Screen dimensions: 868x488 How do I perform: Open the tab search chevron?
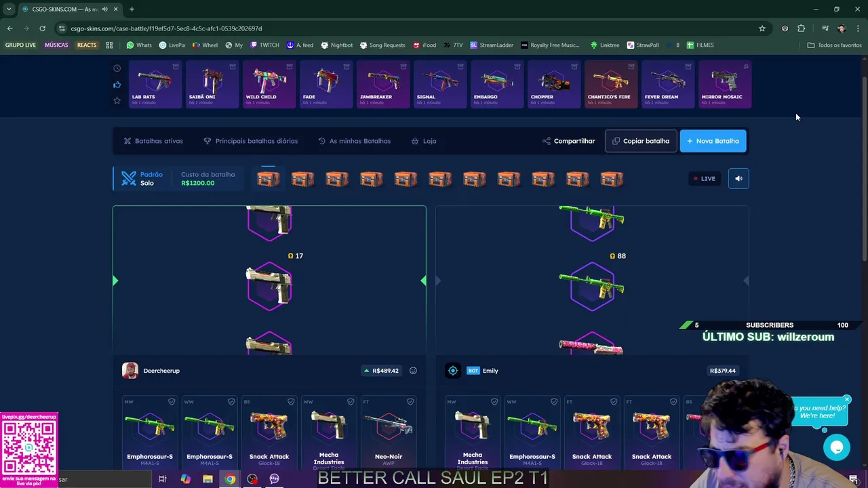[x=9, y=9]
